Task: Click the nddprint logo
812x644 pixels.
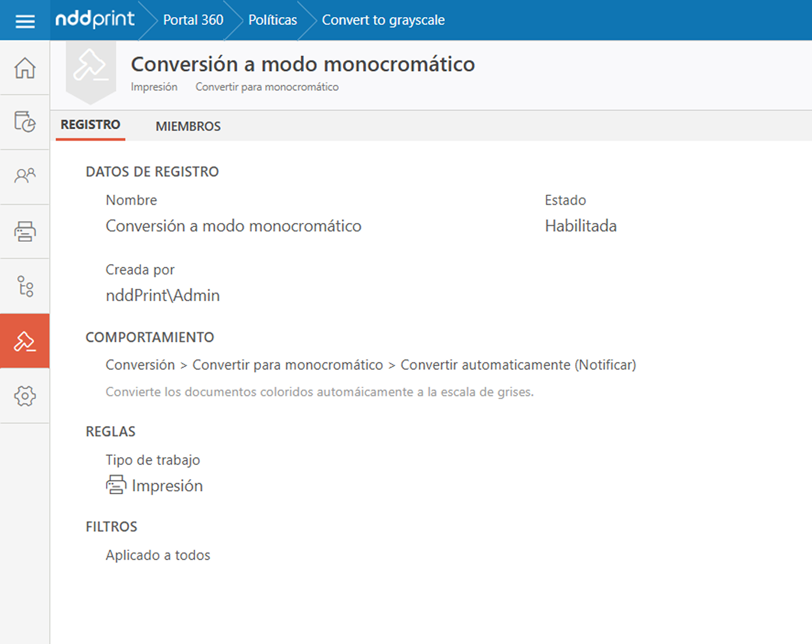Action: [x=95, y=20]
